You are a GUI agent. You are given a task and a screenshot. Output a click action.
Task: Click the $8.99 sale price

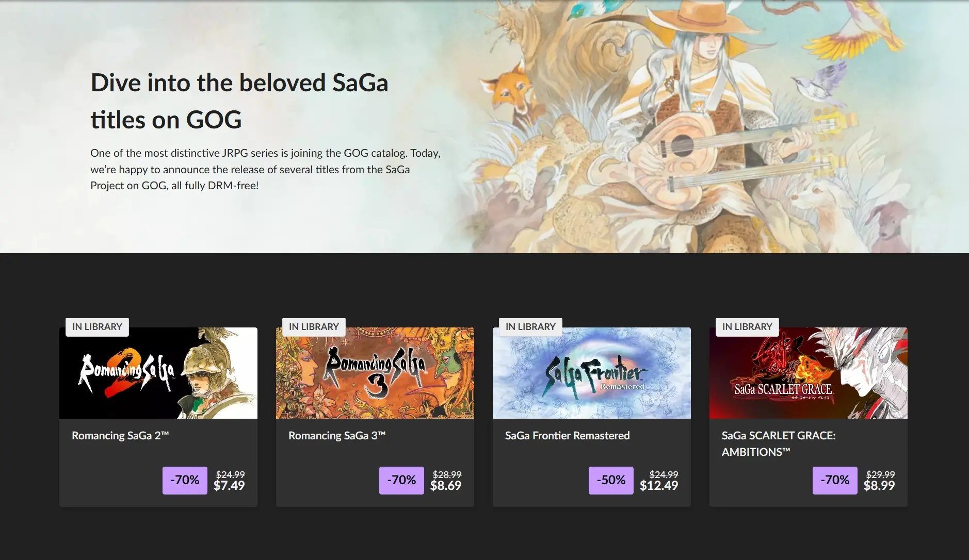pyautogui.click(x=879, y=486)
